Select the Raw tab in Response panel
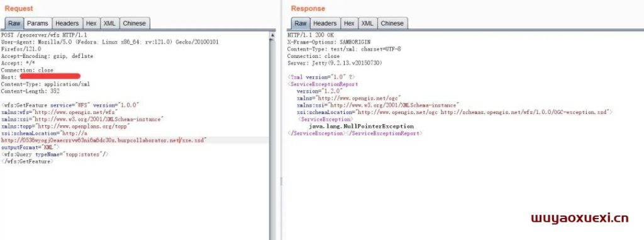 click(301, 23)
